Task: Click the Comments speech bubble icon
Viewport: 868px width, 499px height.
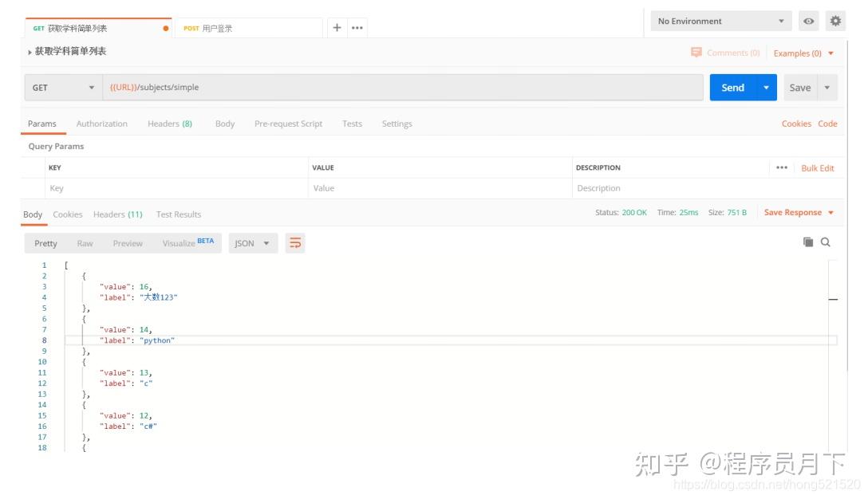Action: tap(696, 52)
